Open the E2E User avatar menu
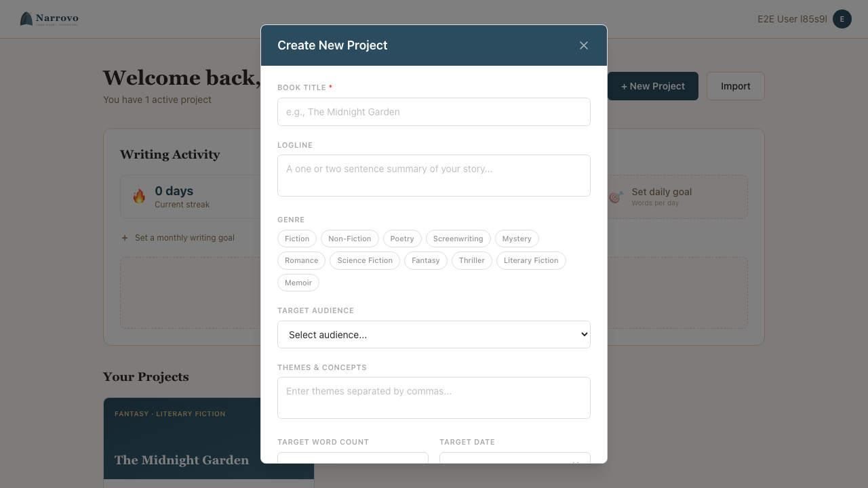The width and height of the screenshot is (868, 488). click(x=842, y=19)
